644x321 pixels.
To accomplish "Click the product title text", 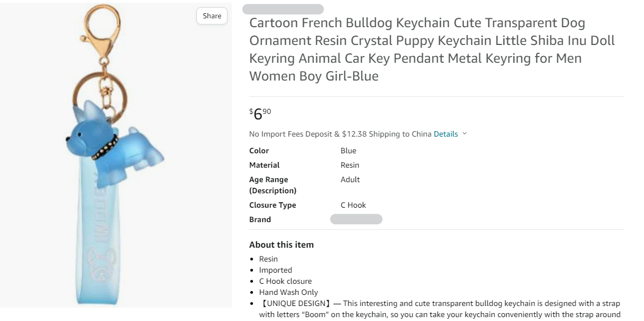I will [432, 49].
